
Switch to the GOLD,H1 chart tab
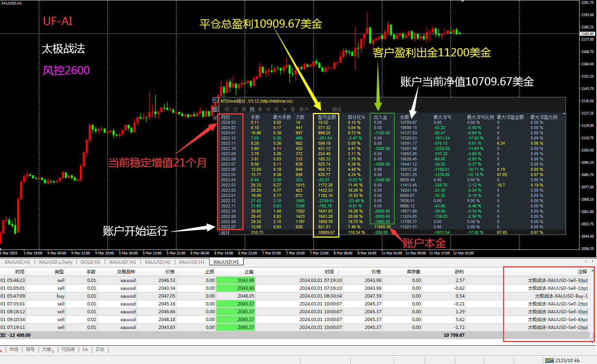coord(90,262)
